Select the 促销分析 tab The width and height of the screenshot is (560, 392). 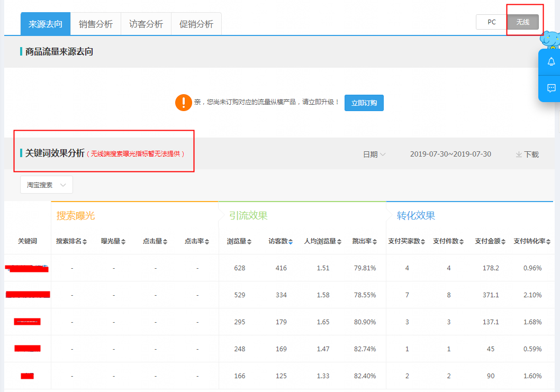click(x=196, y=24)
